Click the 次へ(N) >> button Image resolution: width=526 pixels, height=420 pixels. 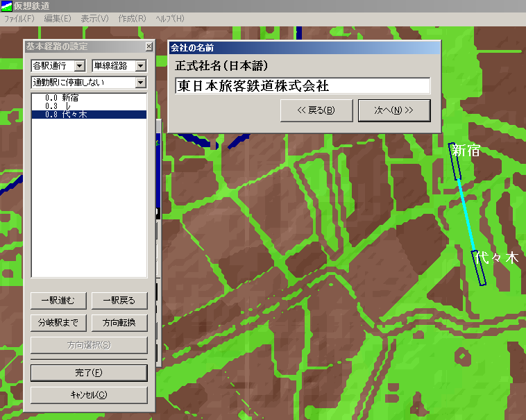(394, 110)
